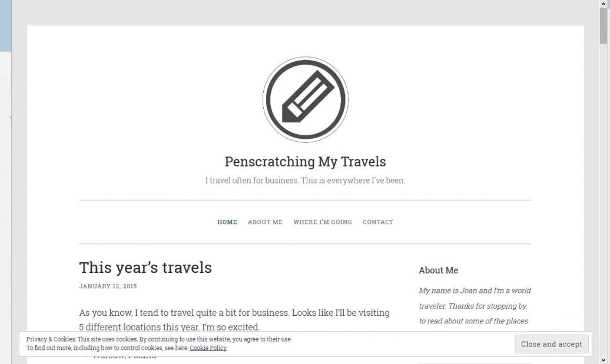
Task: Click the site tagline about business travel
Action: pos(305,181)
